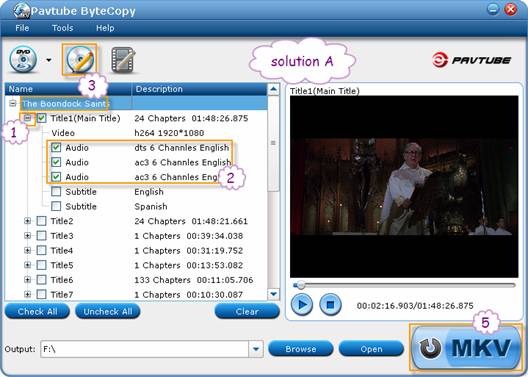Viewport: 528px width, 377px height.
Task: Collapse the Title1 tree node
Action: [28, 118]
